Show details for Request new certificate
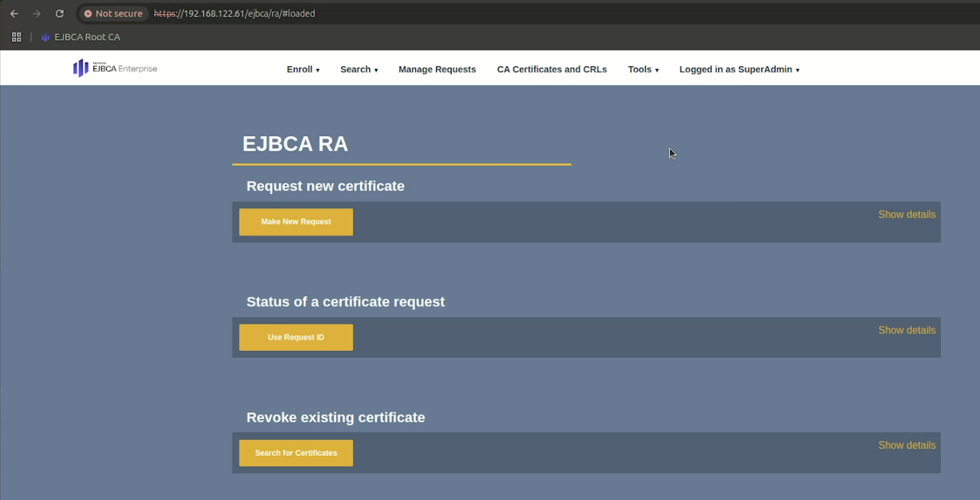This screenshot has height=500, width=980. click(x=906, y=215)
